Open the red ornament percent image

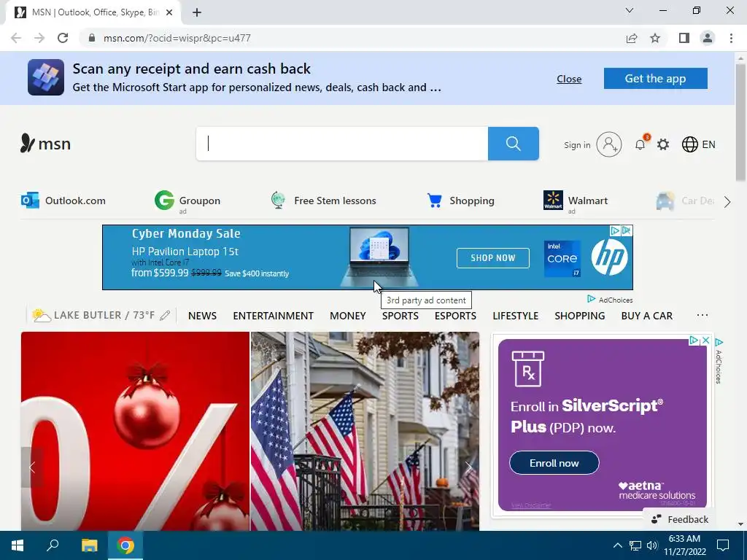pyautogui.click(x=135, y=432)
